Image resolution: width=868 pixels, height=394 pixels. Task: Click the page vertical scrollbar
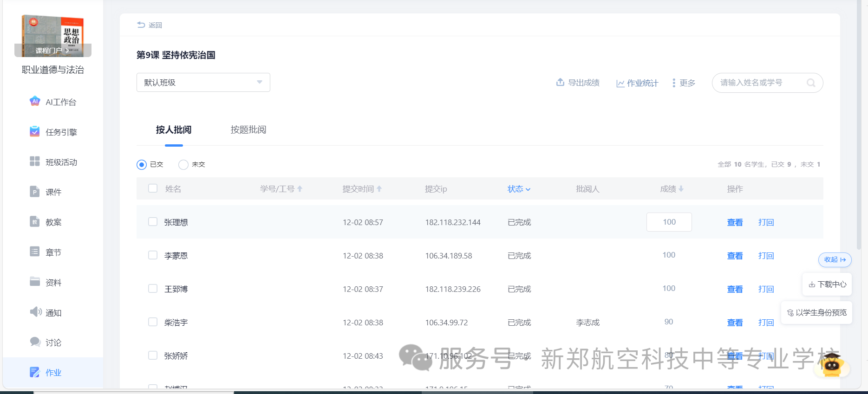click(x=859, y=125)
